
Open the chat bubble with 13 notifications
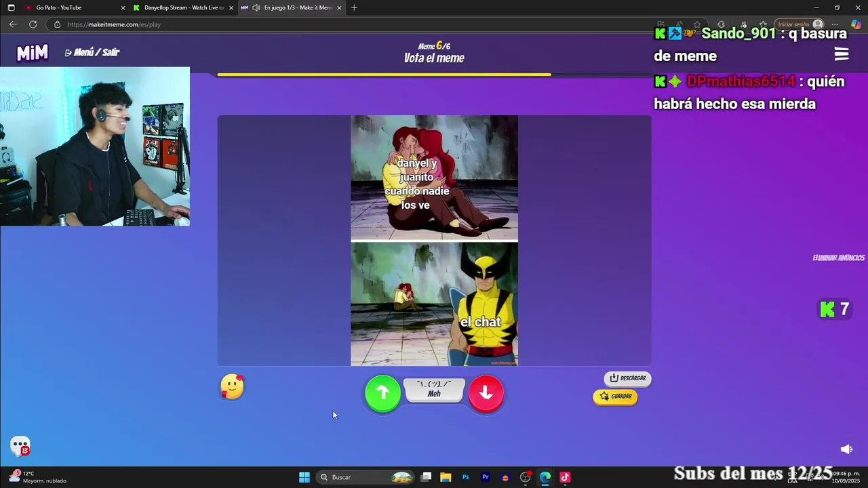pyautogui.click(x=20, y=446)
